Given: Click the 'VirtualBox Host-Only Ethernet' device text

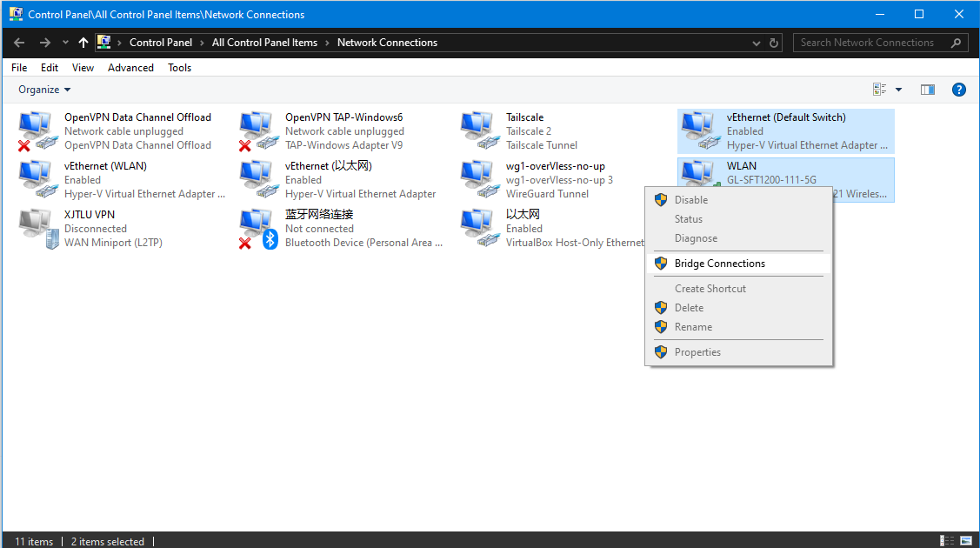Looking at the screenshot, I should pos(575,243).
